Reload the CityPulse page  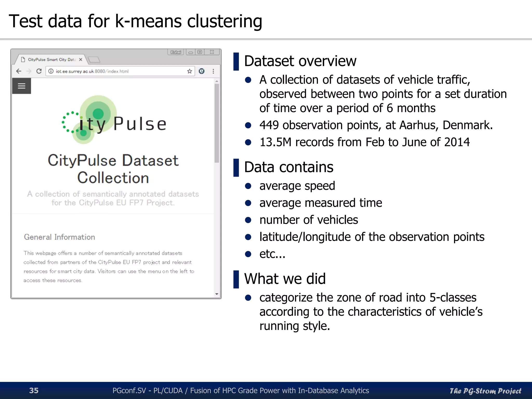39,71
